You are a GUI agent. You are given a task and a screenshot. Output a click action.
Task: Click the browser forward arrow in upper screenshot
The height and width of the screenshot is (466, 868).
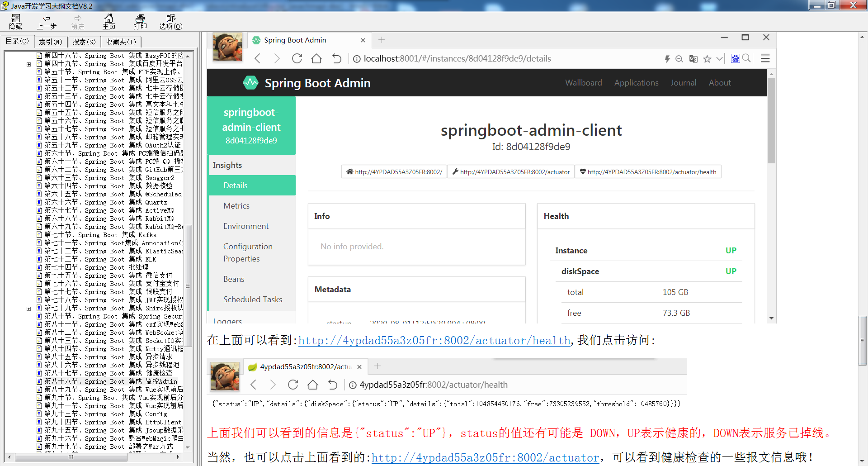click(277, 58)
